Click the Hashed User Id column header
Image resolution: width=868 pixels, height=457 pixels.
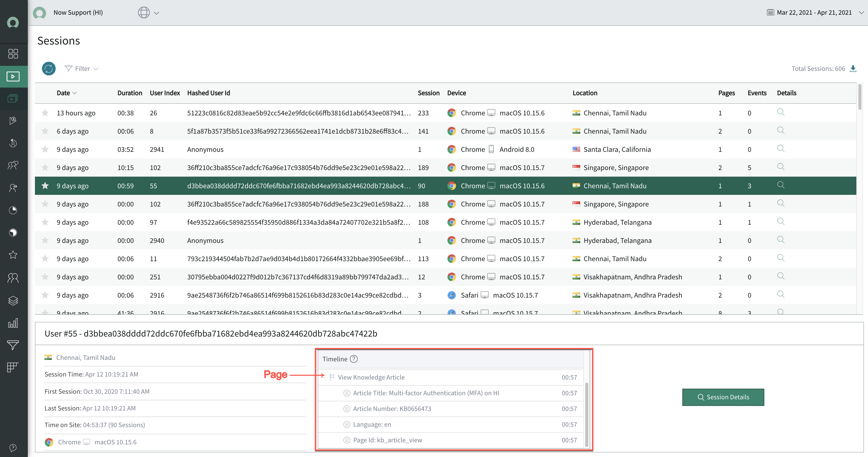point(209,93)
